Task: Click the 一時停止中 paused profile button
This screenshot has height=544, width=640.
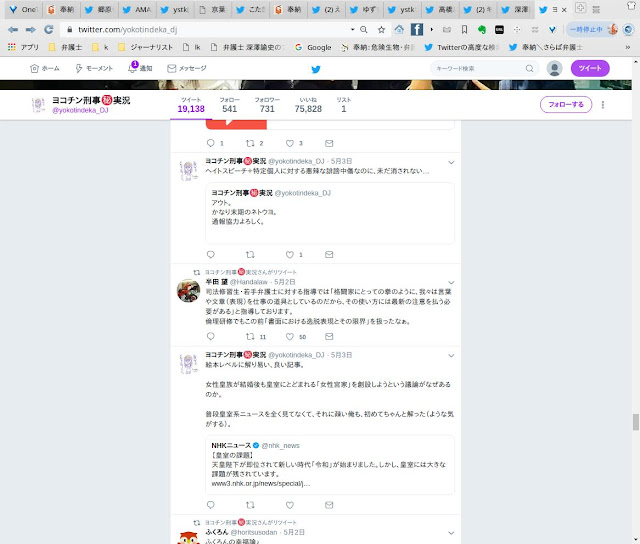Action: 592,29
